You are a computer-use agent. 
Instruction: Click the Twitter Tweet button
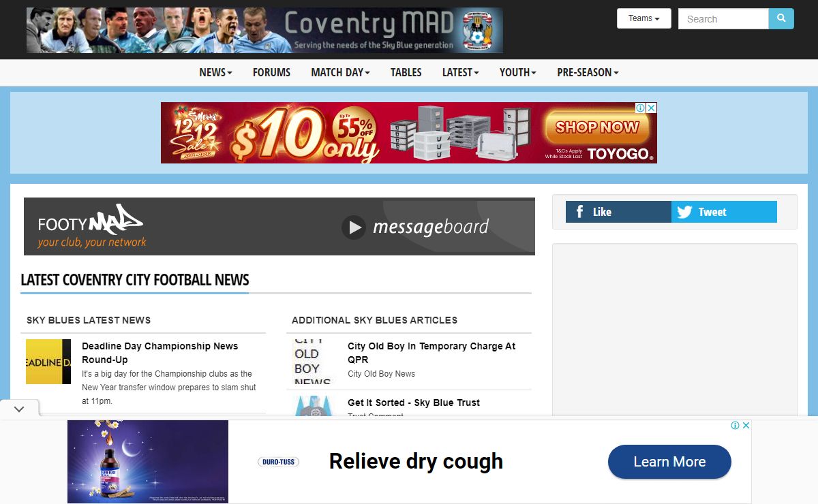click(724, 212)
